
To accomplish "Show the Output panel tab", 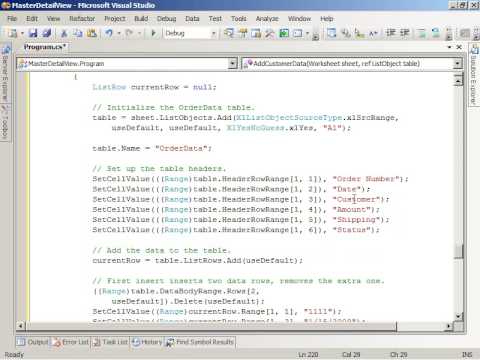I will 33,342.
